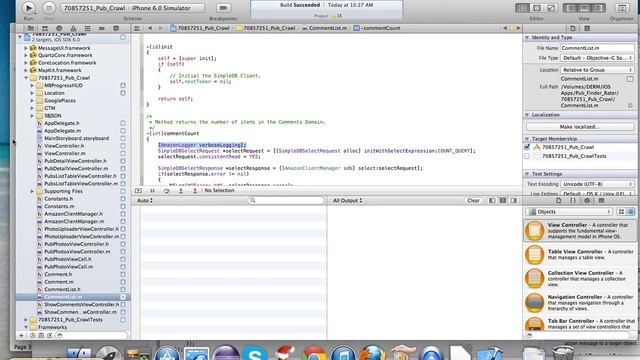Toggle the Utilities pane View button
The image size is (640, 360).
click(x=598, y=8)
